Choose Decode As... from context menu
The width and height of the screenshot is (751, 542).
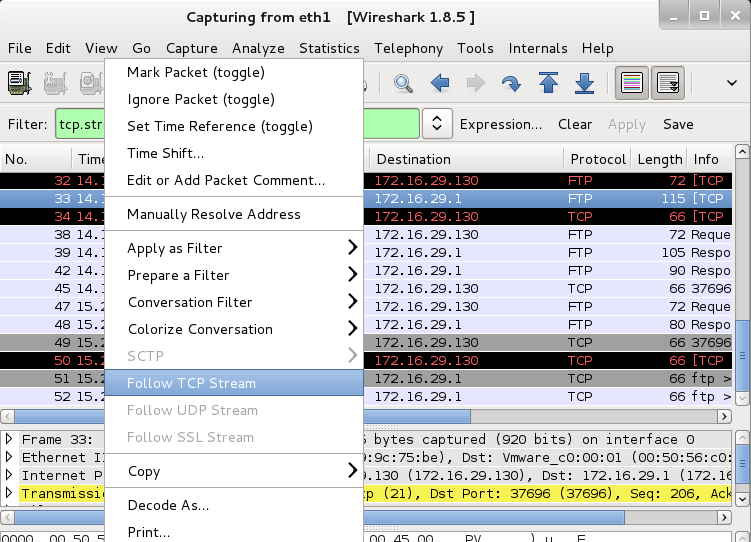click(x=234, y=505)
